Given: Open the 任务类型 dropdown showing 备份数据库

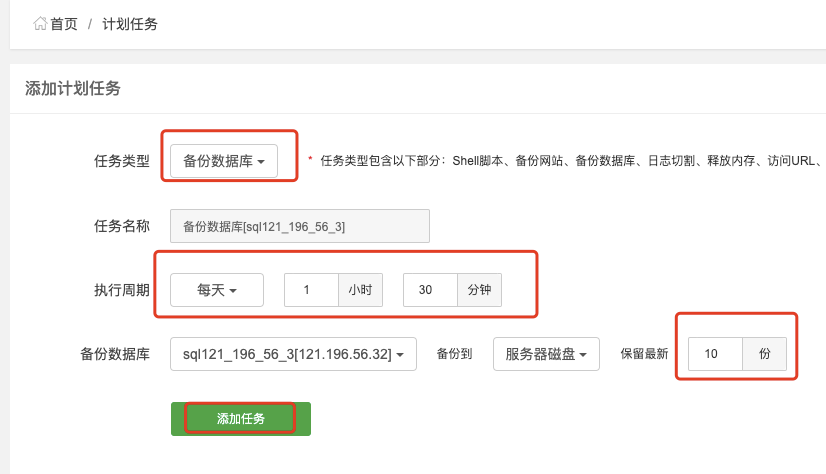Looking at the screenshot, I should pyautogui.click(x=223, y=161).
